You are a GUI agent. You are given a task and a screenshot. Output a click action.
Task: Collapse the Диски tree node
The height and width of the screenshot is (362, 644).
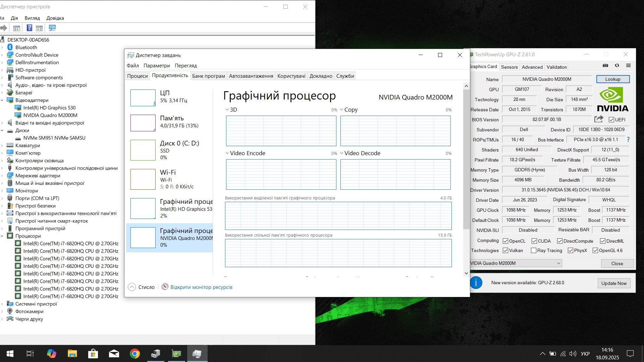point(2,130)
